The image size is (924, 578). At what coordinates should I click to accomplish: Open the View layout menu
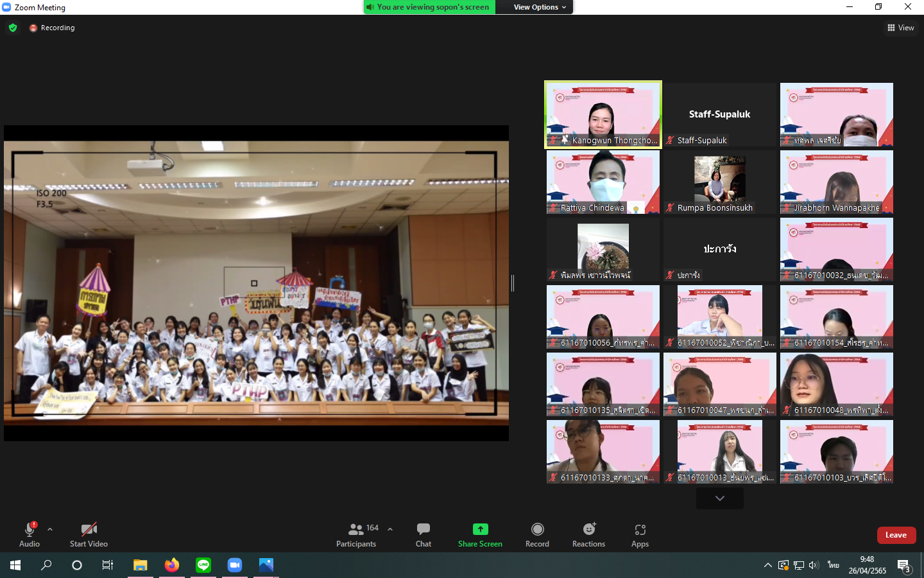pos(900,28)
